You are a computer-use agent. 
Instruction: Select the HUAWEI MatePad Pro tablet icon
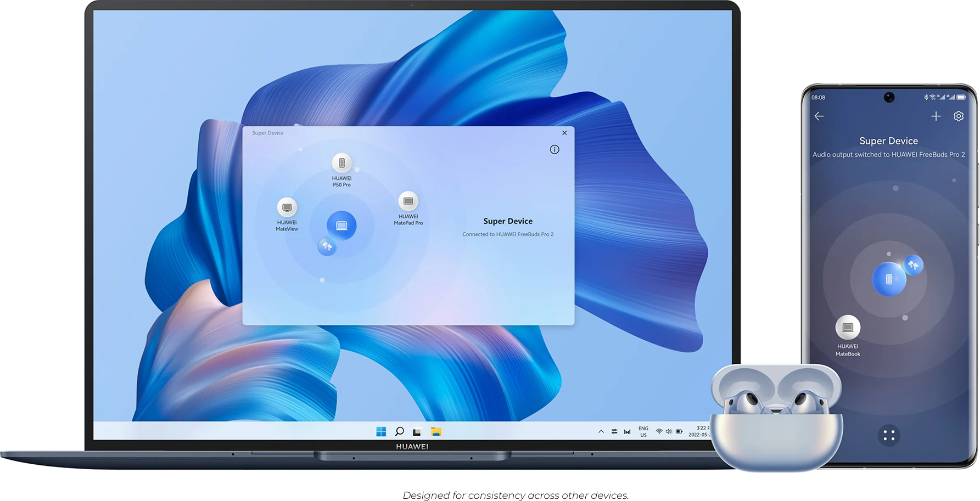coord(408,201)
